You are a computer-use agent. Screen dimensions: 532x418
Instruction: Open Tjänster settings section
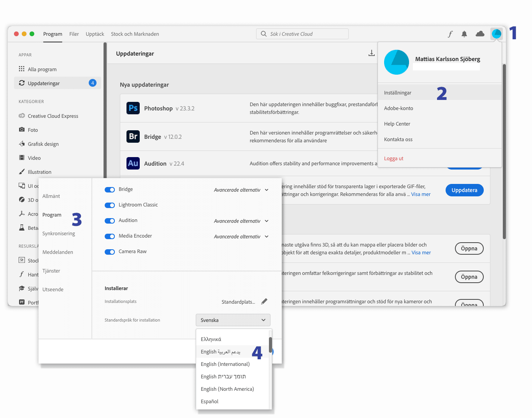tap(51, 271)
